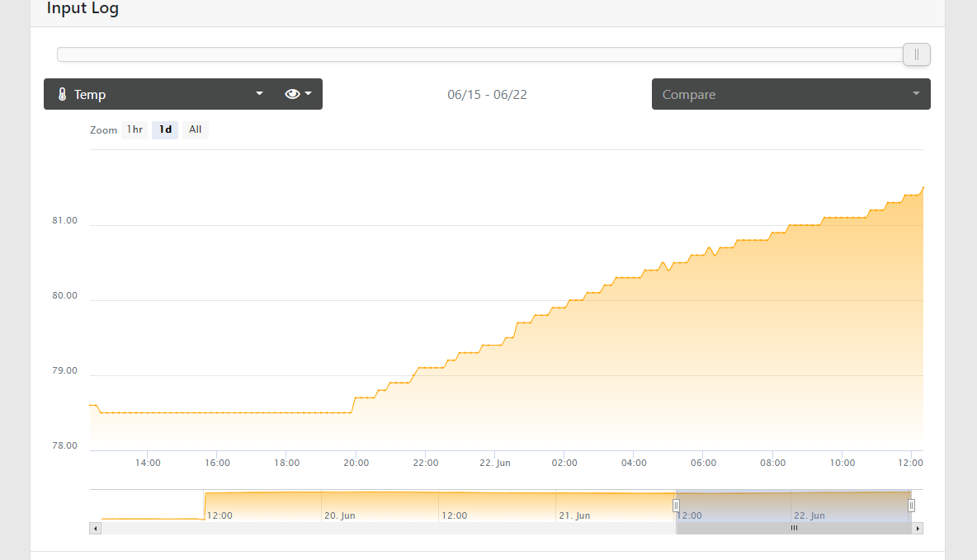This screenshot has height=560, width=977.
Task: Grab the navigator's right range handle
Action: (911, 506)
